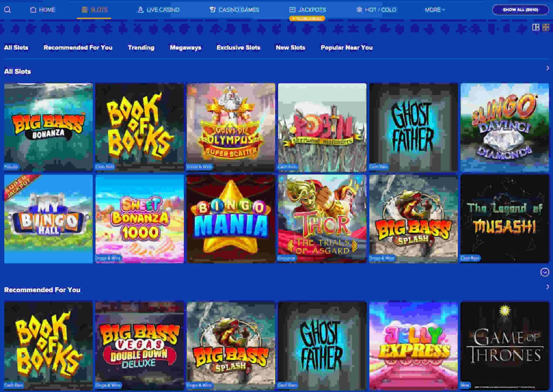Open Gates of Olympus Super Scatter tile
Image resolution: width=553 pixels, height=392 pixels.
click(x=231, y=127)
